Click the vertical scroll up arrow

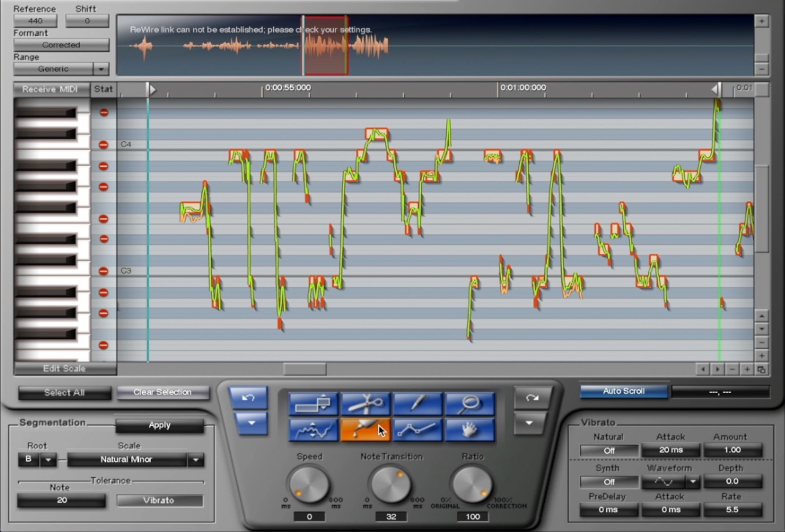pos(761,316)
